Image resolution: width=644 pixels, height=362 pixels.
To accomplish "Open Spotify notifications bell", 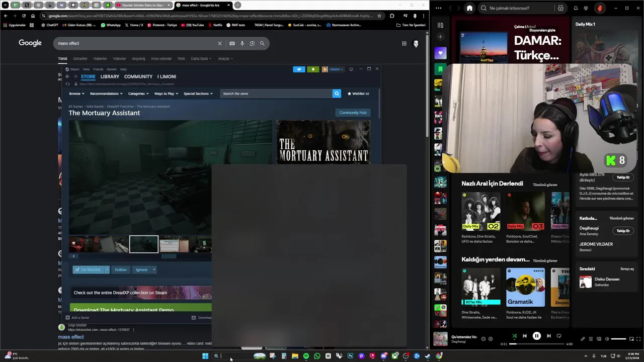I will click(x=576, y=8).
